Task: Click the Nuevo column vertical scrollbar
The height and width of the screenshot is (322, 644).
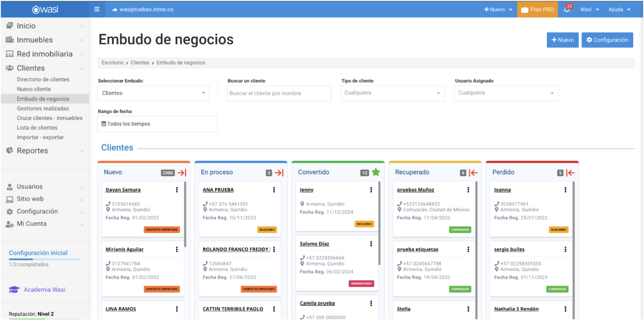Action: 185,214
